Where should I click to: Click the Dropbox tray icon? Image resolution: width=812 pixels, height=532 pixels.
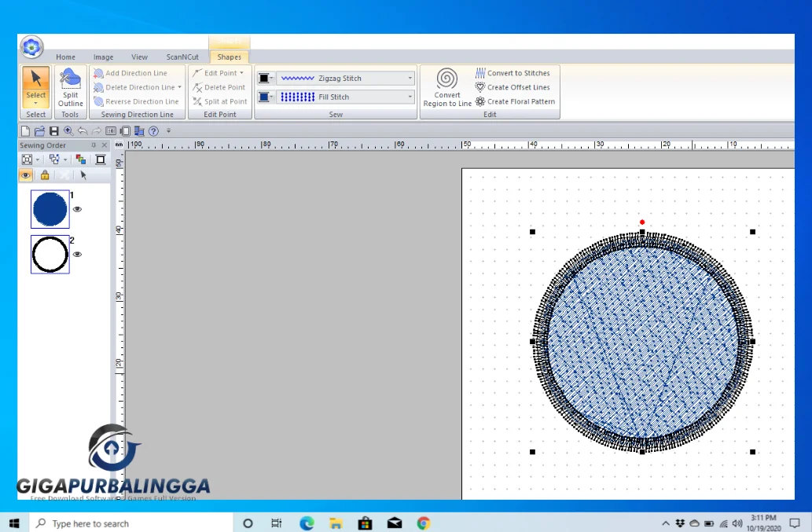pyautogui.click(x=680, y=523)
